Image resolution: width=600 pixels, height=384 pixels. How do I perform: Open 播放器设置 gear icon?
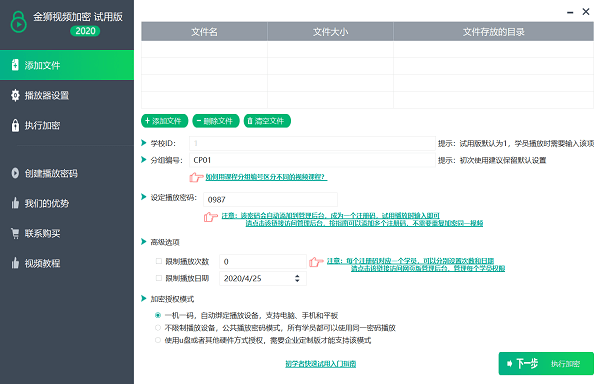click(x=15, y=95)
